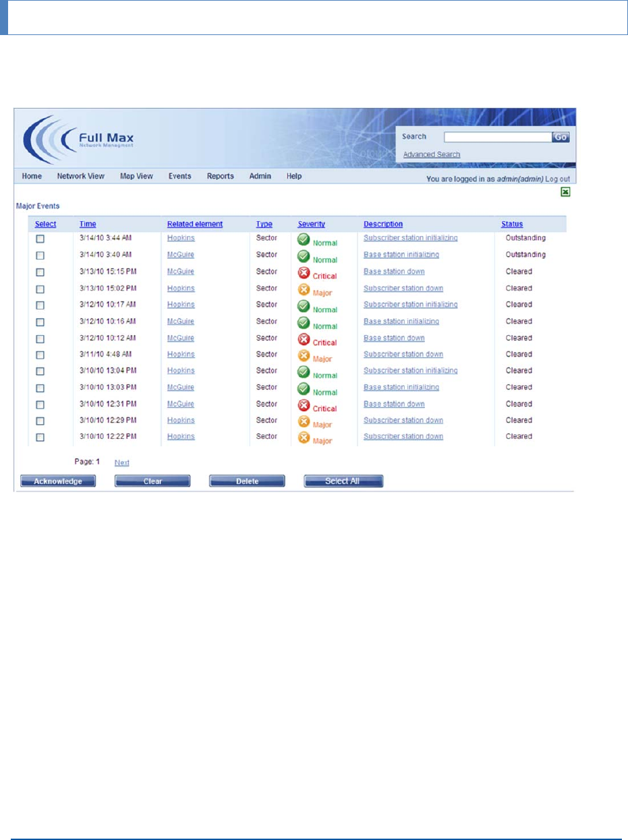Open the Reports menu

point(220,176)
